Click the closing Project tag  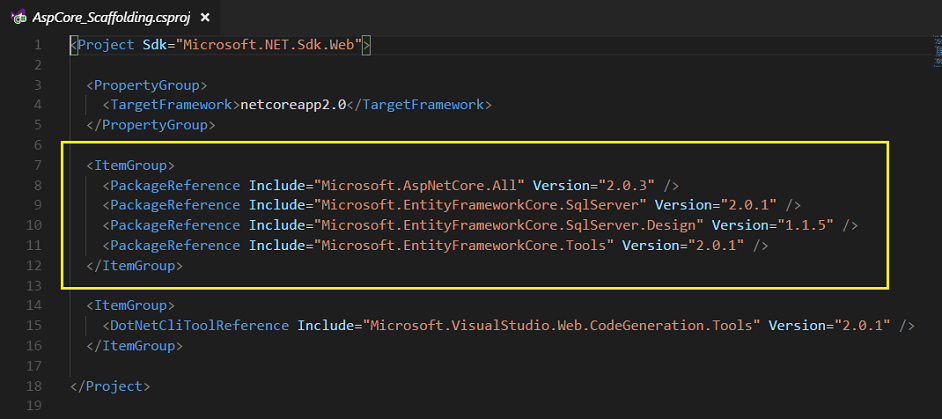click(x=110, y=386)
